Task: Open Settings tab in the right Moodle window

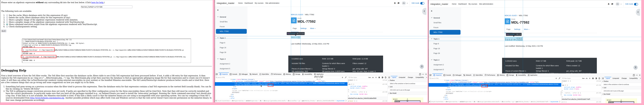Action: pyautogui.click(x=517, y=29)
